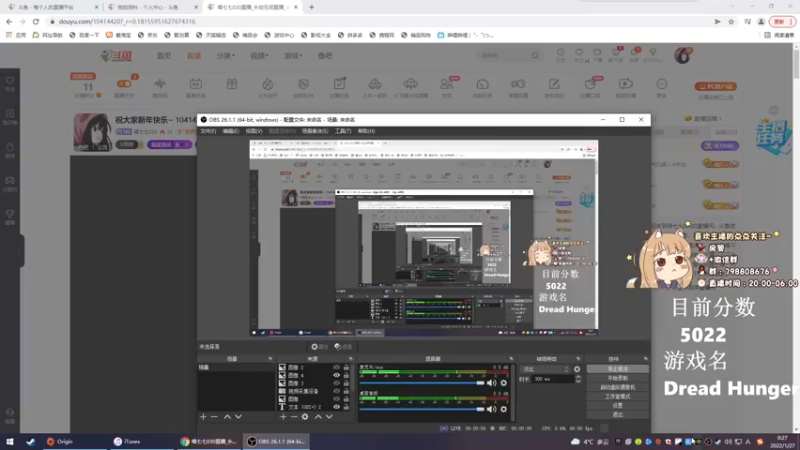Click the Exit button in OBS controls
The image size is (800, 450).
coord(618,415)
